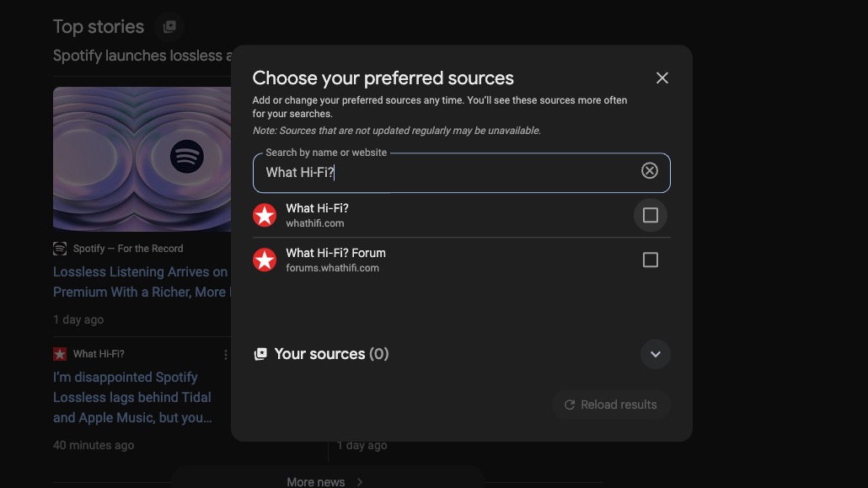This screenshot has width=868, height=488.
Task: Select the What Hi-Fi? whathifi.com result text
Action: (x=317, y=215)
